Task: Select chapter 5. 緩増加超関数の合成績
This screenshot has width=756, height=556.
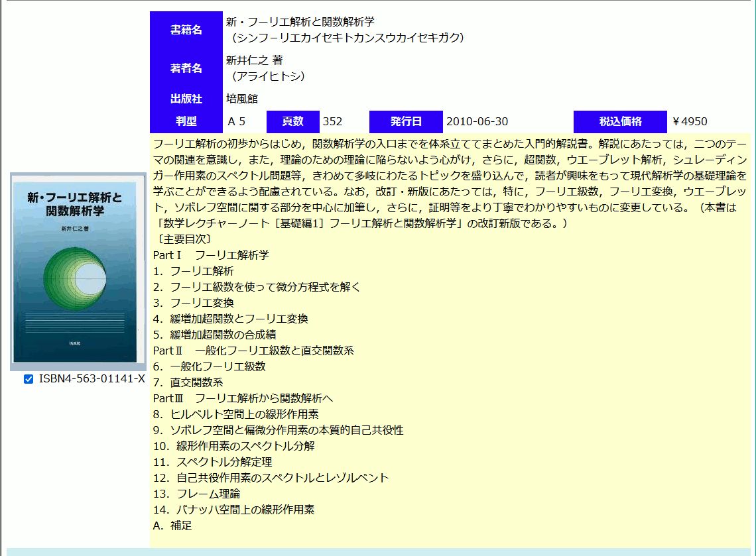Action: point(215,335)
